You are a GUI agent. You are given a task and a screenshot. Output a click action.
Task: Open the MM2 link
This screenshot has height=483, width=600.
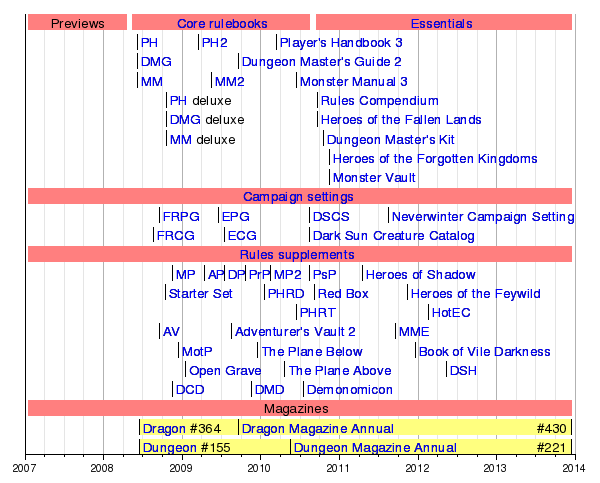pyautogui.click(x=230, y=82)
